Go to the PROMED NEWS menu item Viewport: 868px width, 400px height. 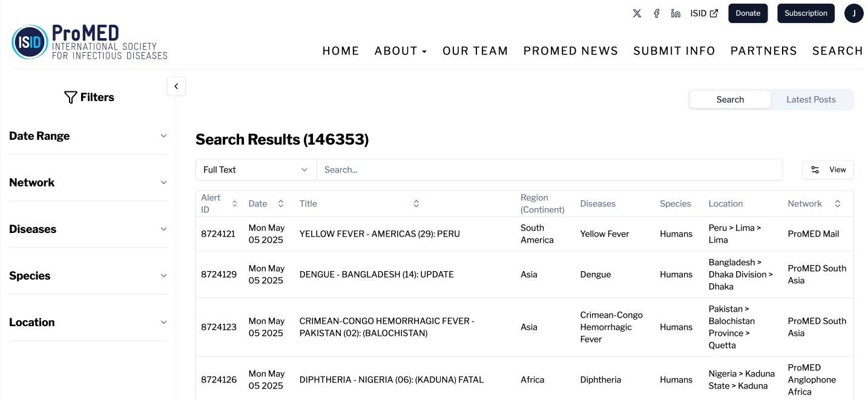570,51
